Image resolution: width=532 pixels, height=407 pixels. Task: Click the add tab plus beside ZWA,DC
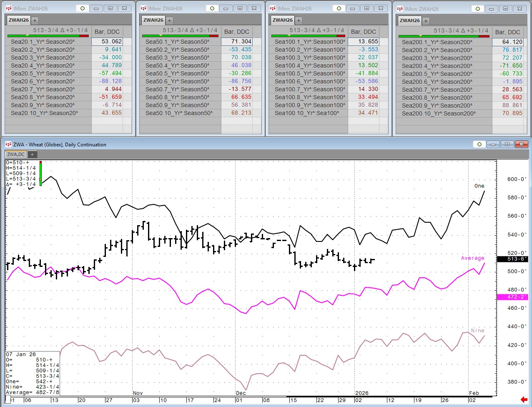coord(32,154)
